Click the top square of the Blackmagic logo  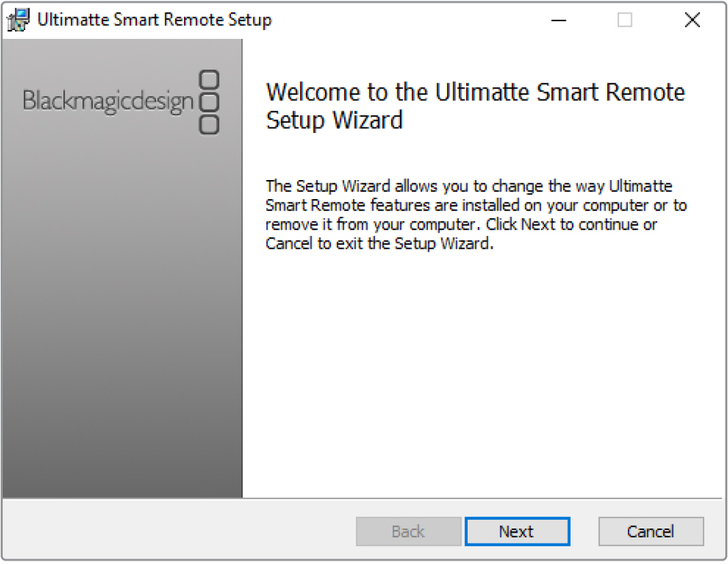pos(210,80)
